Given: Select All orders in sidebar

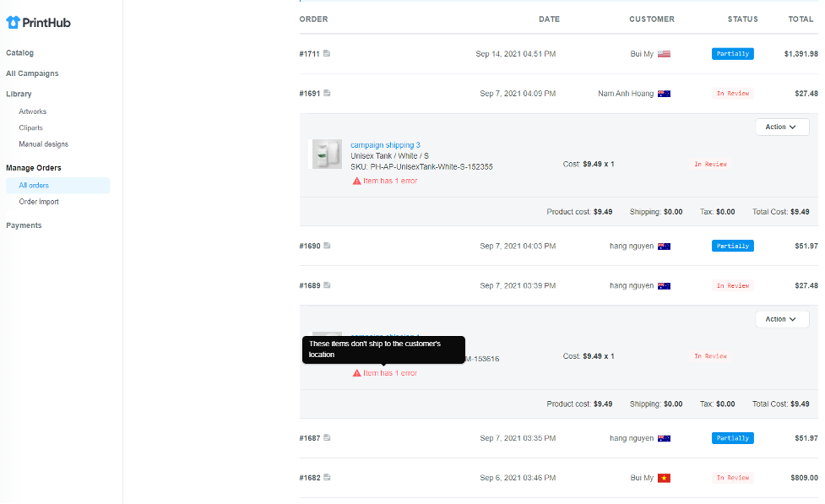Looking at the screenshot, I should [58, 185].
